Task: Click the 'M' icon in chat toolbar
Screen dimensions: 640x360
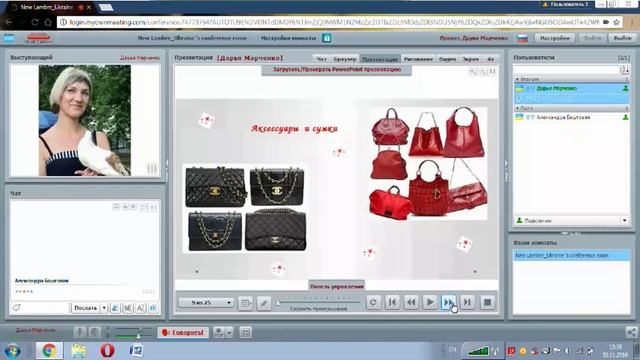Action: [x=128, y=308]
